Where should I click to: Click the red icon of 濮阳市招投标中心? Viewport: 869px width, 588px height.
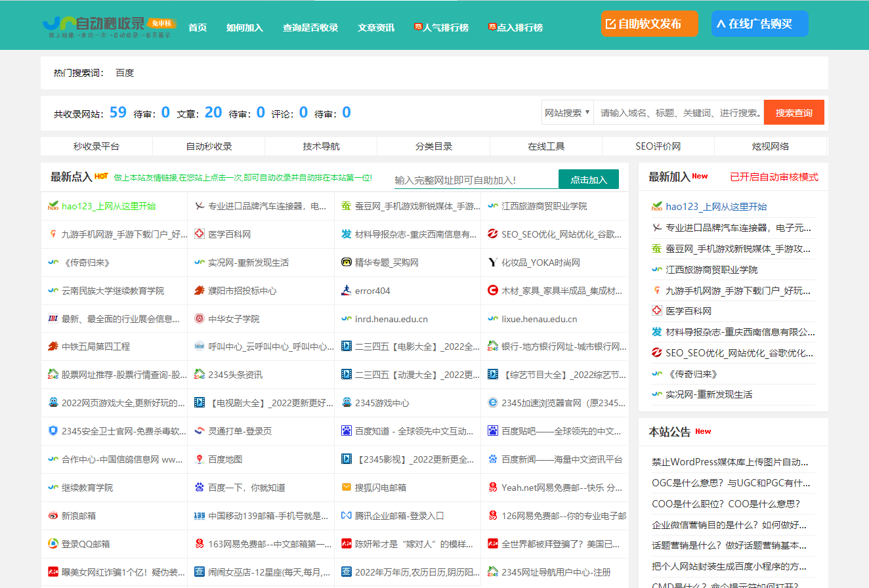coord(200,291)
